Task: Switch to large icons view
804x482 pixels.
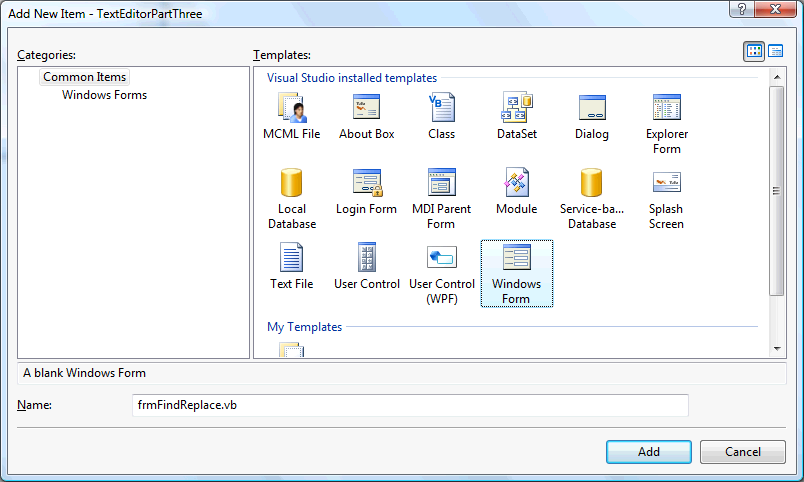Action: coord(754,51)
